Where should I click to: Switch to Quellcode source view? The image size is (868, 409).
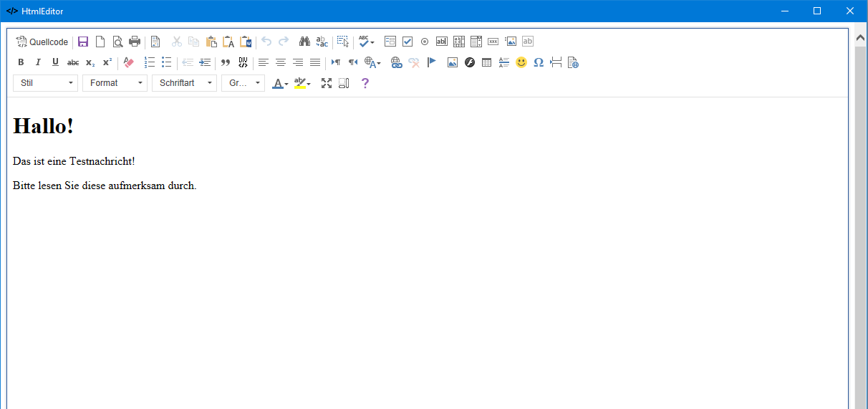tap(42, 42)
